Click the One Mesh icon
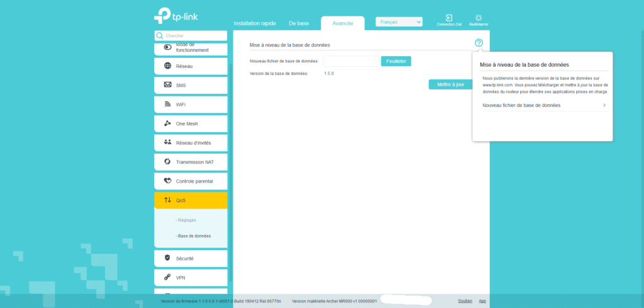The width and height of the screenshot is (644, 308). pos(167,123)
